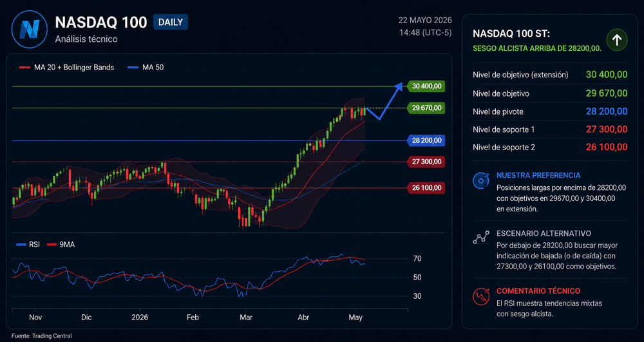Click the Nivel de pivote label
This screenshot has height=342, width=644.
(x=498, y=111)
